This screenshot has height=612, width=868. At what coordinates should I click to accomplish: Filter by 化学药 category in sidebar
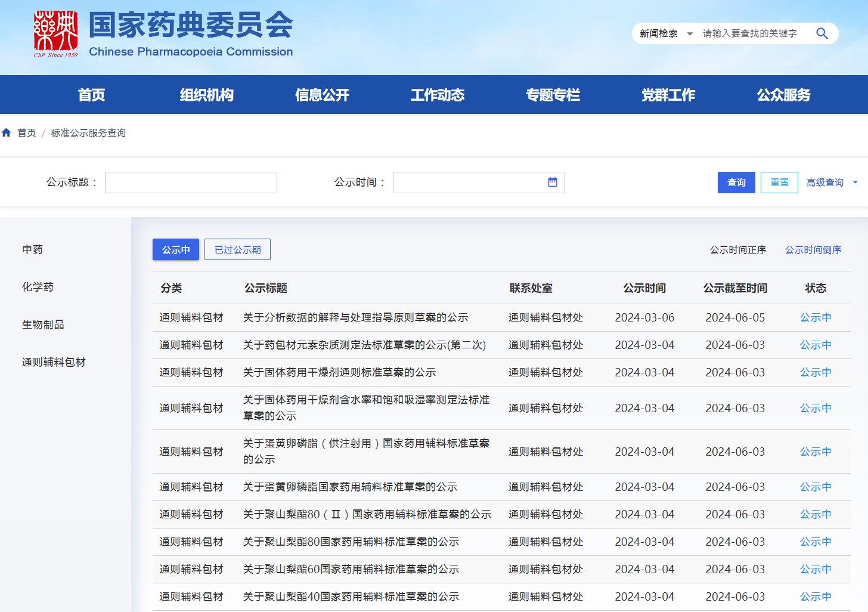pos(38,287)
